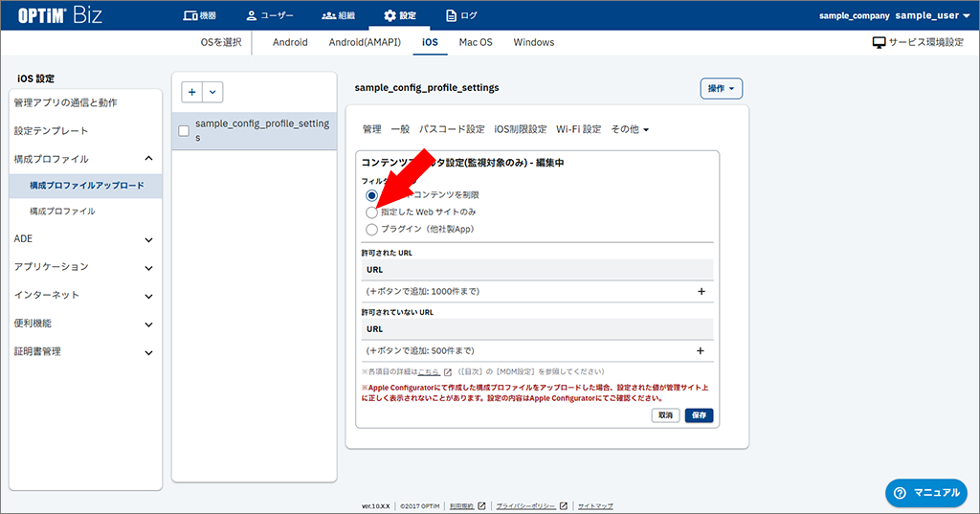The width and height of the screenshot is (980, 514).
Task: Expand the ADE sidebar section
Action: tap(85, 239)
